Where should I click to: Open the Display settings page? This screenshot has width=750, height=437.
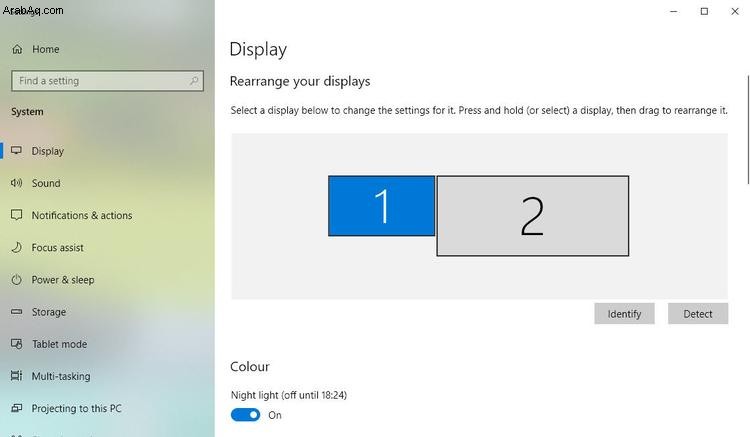tap(48, 151)
